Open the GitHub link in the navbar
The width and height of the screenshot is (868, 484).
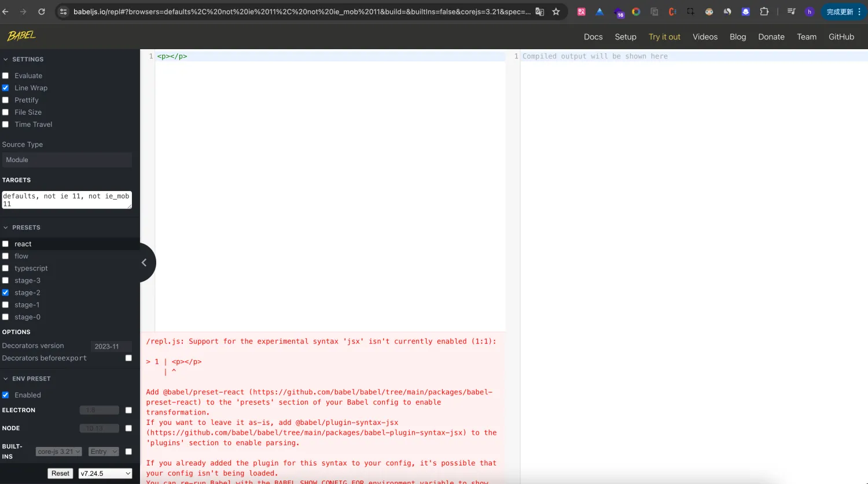(x=841, y=36)
